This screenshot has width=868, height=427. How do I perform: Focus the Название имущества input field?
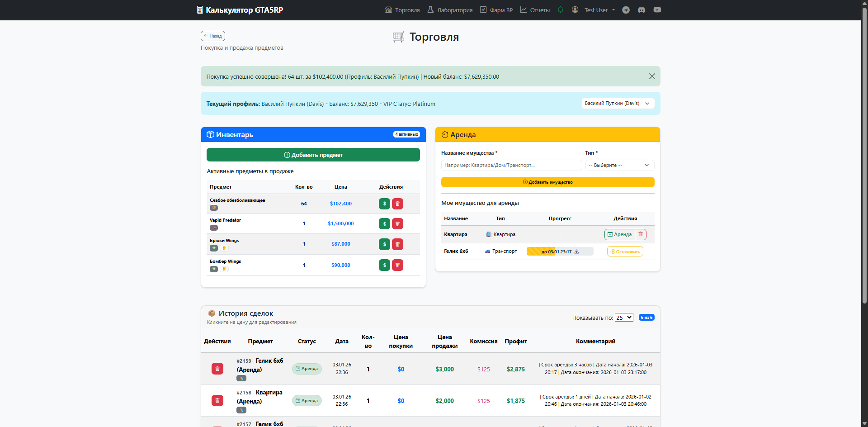coord(512,165)
